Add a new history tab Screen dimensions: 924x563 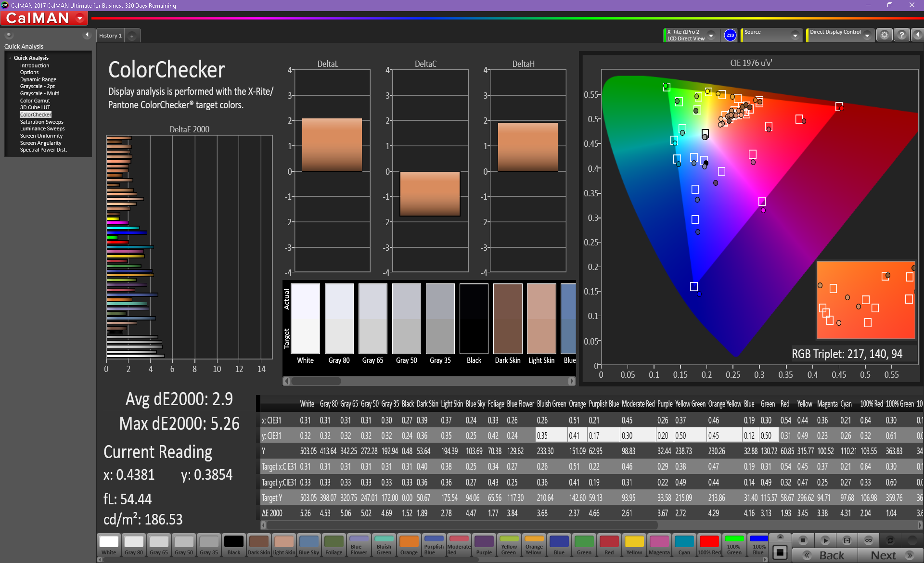[x=132, y=36]
